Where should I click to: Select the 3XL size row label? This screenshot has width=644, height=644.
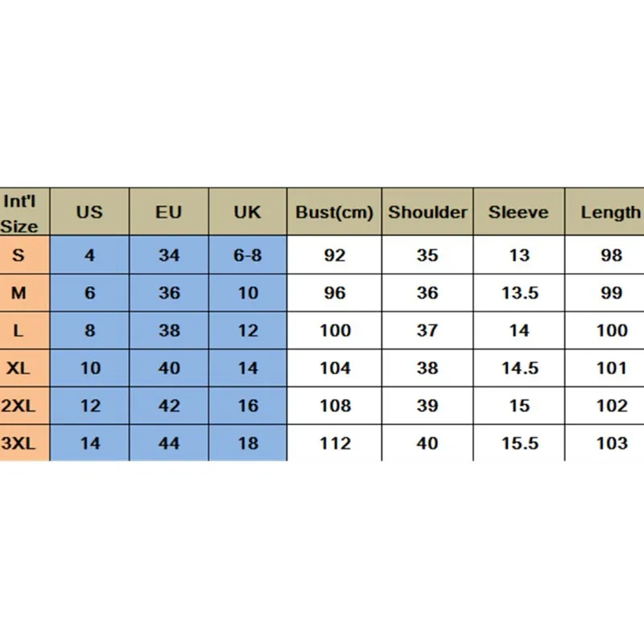click(x=25, y=444)
